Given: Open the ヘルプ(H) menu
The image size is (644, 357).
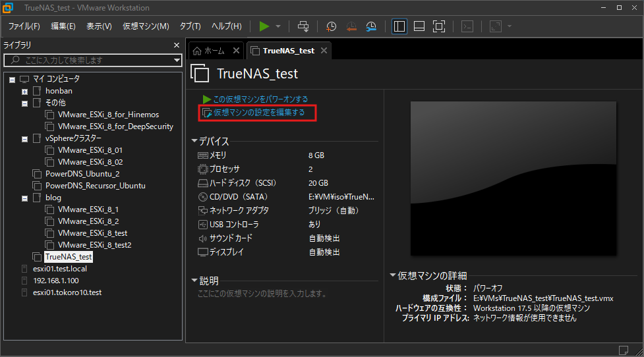Looking at the screenshot, I should (x=226, y=26).
